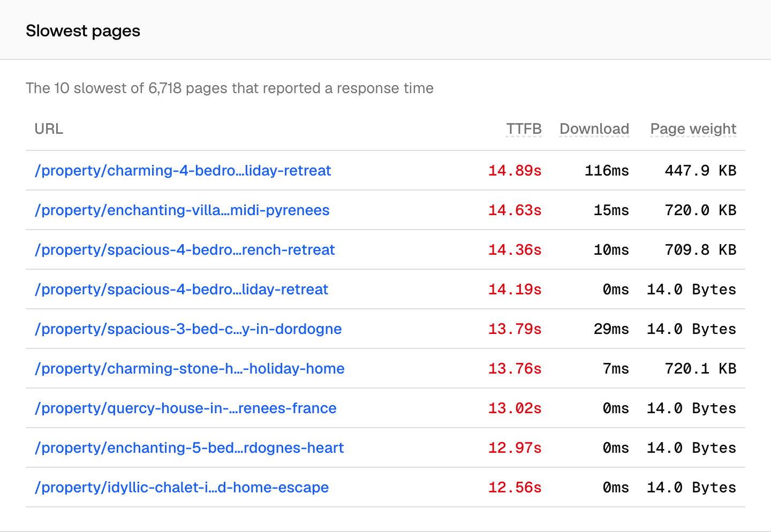Click the 7ms download time
The image size is (771, 532).
(x=616, y=368)
